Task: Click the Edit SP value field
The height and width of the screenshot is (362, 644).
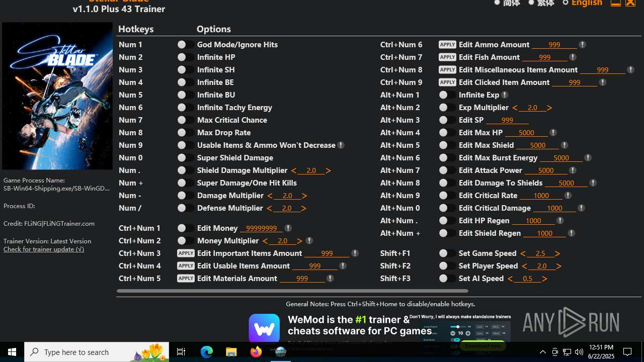Action: (507, 120)
